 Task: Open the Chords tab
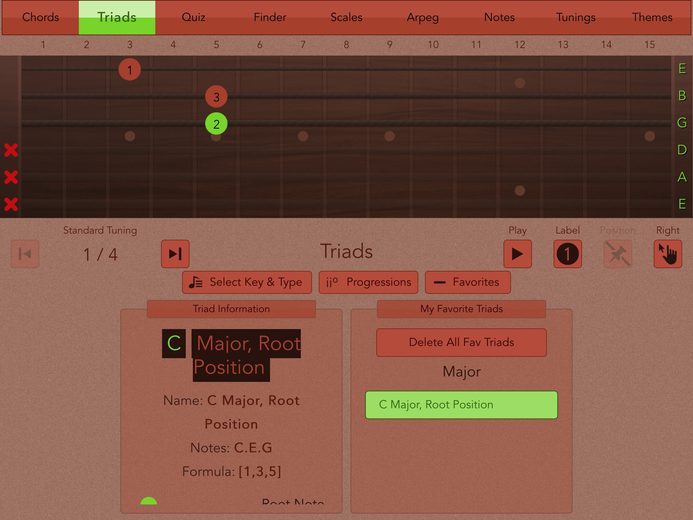click(x=41, y=17)
